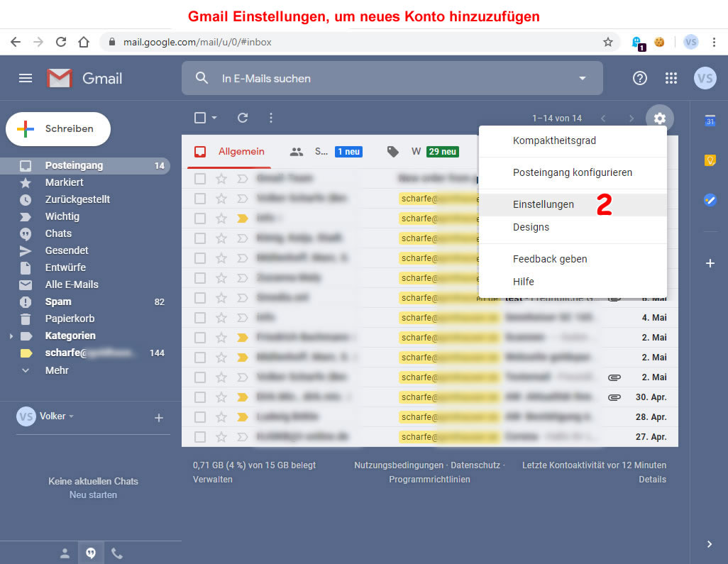Open the browser home page icon
Image resolution: width=728 pixels, height=564 pixels.
coord(84,43)
